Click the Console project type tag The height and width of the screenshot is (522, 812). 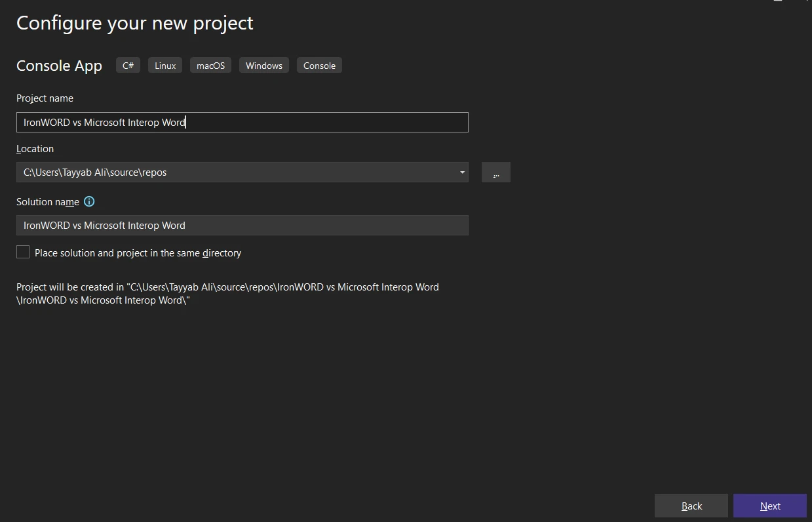pos(319,66)
